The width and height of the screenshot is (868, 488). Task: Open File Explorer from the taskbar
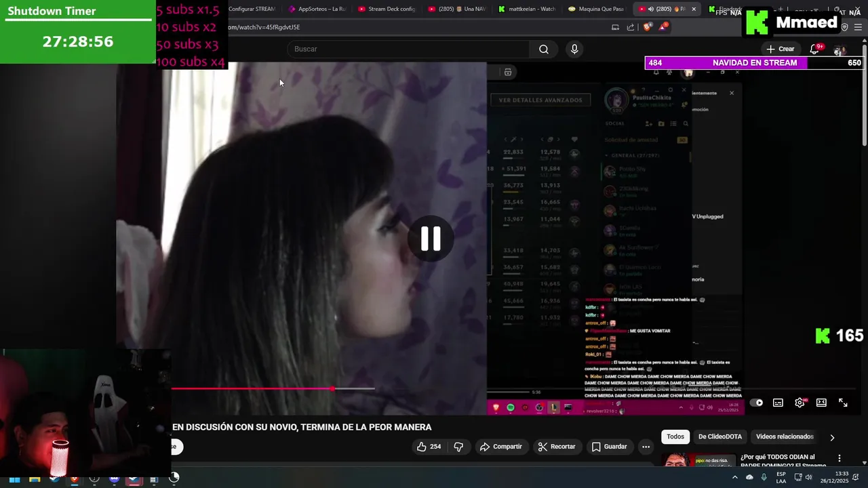tap(35, 479)
